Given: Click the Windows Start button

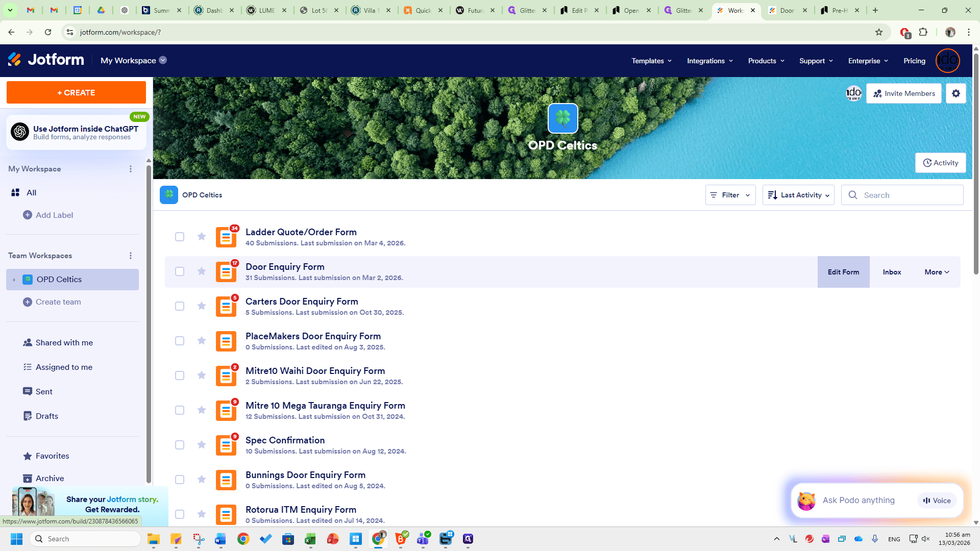Looking at the screenshot, I should (16, 539).
